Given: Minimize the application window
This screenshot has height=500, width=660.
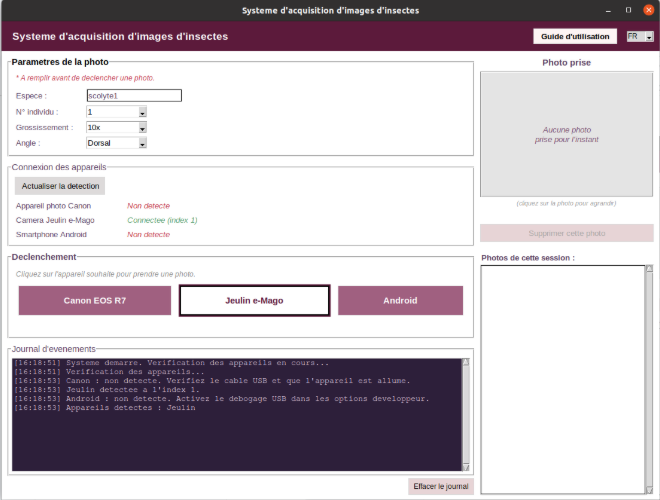Looking at the screenshot, I should 608,11.
